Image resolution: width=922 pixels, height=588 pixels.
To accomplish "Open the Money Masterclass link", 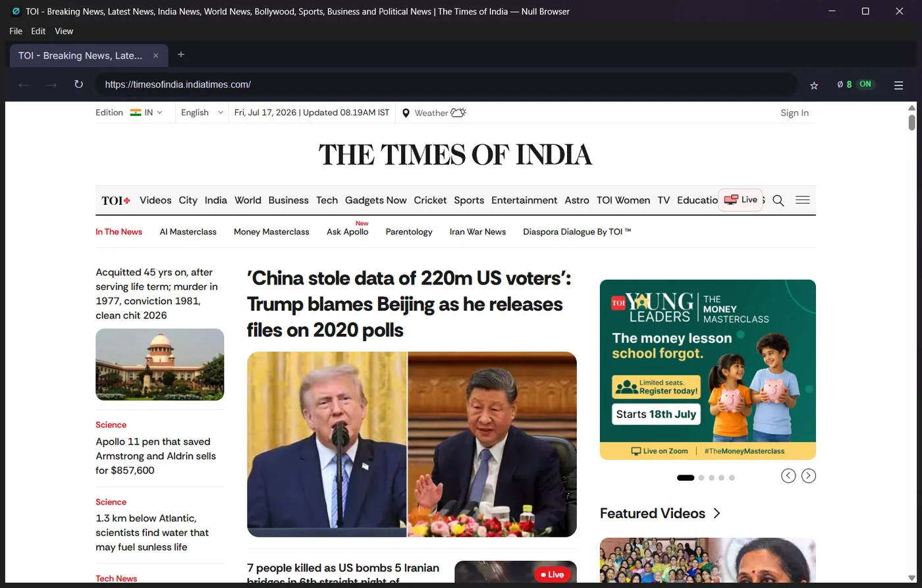I will tap(271, 232).
